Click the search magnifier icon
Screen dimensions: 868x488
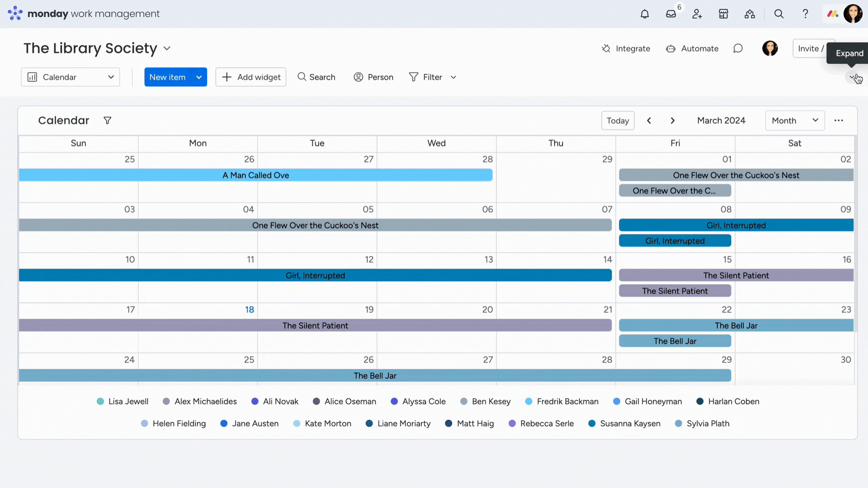click(778, 14)
